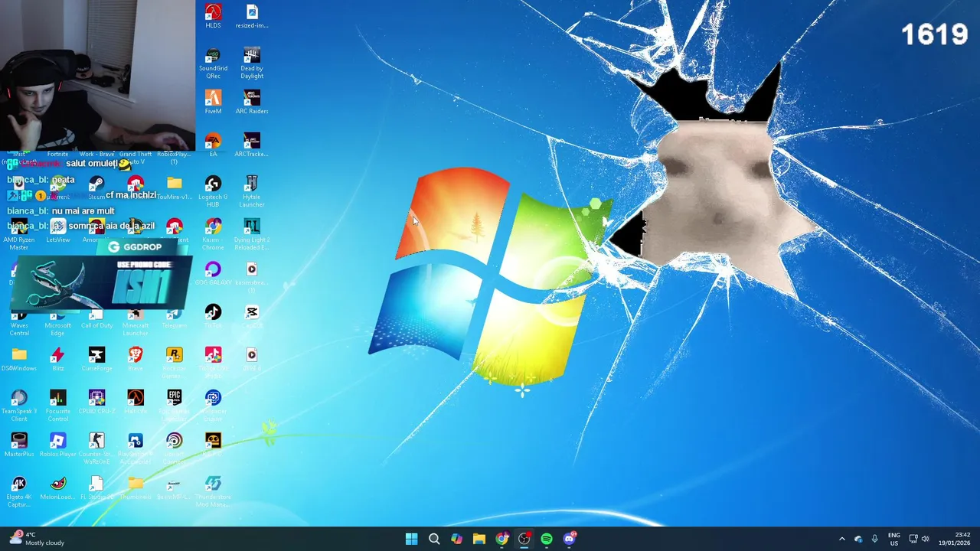Open Epic Games Launcher icon

(175, 406)
